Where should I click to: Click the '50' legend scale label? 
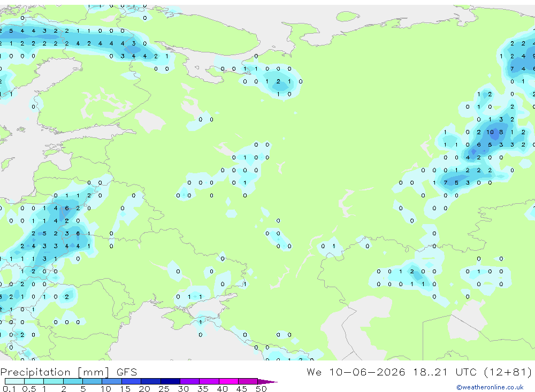pyautogui.click(x=261, y=389)
